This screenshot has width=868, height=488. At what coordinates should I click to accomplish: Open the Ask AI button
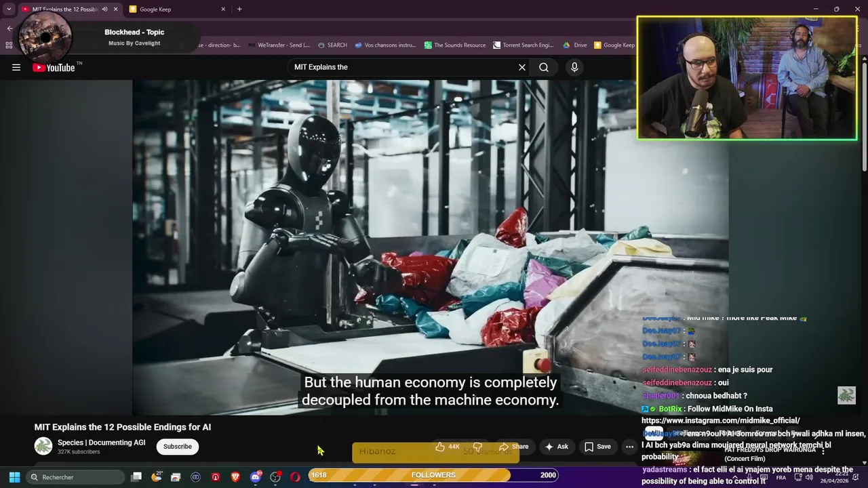(x=556, y=447)
